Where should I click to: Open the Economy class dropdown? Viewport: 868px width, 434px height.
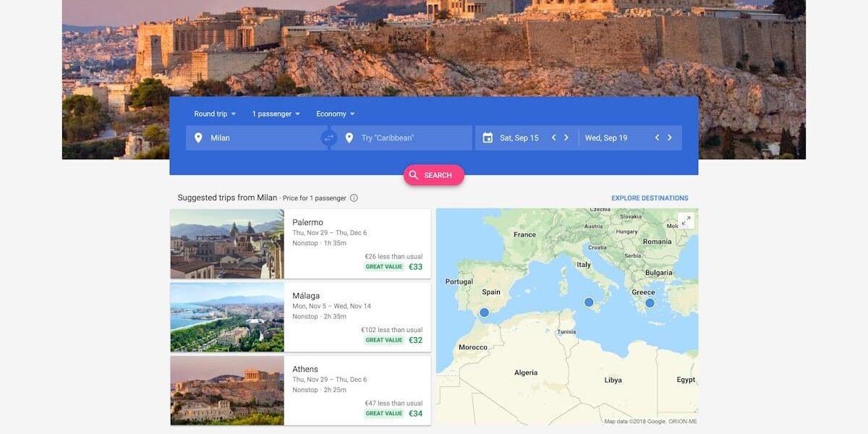[336, 114]
